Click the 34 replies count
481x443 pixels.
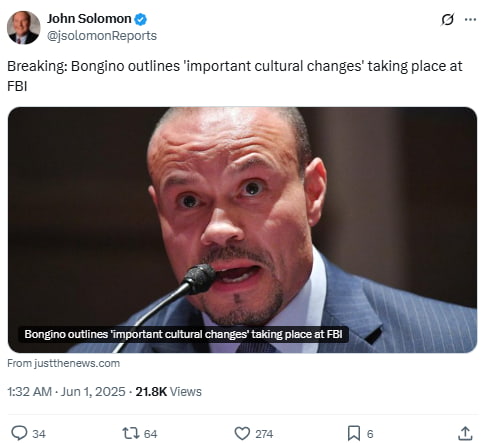tap(39, 434)
